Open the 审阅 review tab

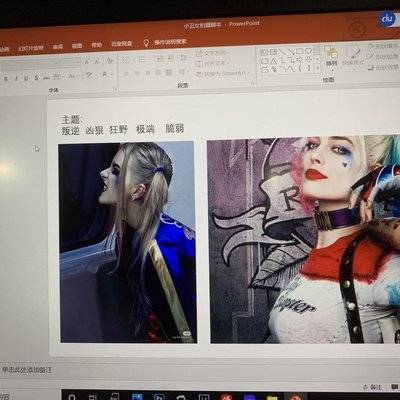(x=58, y=47)
